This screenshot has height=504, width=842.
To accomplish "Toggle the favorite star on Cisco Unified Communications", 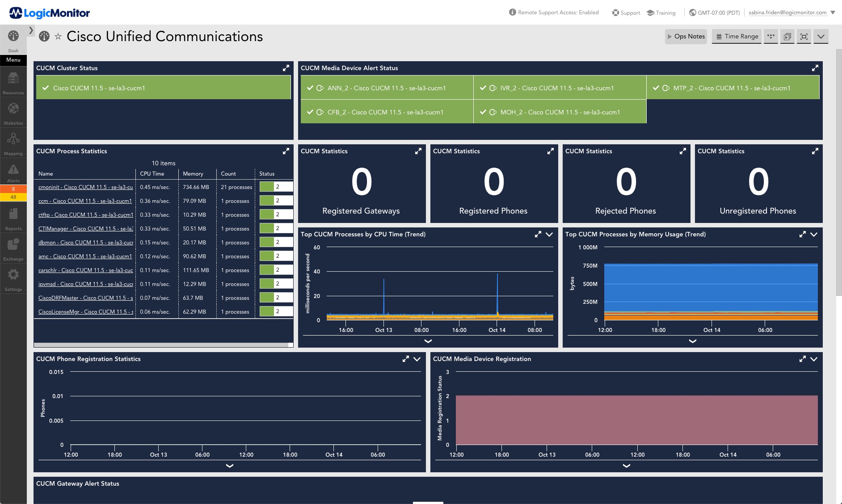I will click(x=59, y=37).
